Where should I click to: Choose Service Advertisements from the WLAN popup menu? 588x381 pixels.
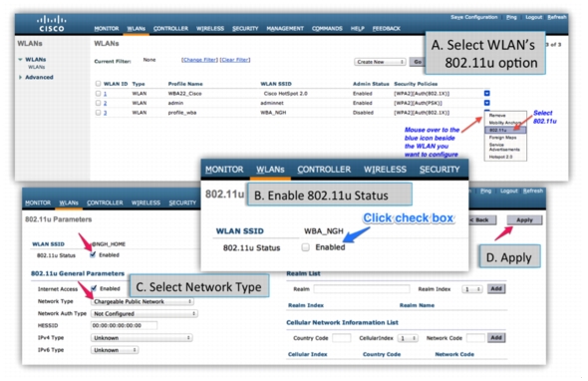click(504, 147)
